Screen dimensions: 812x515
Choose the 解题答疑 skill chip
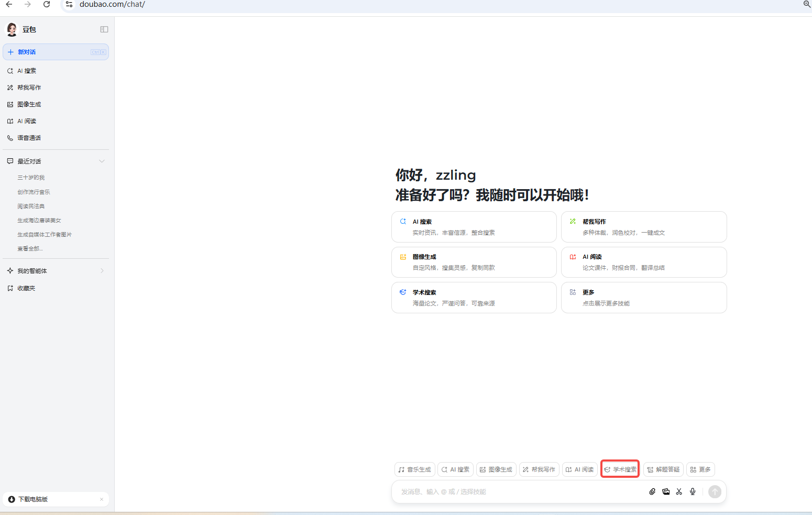[663, 469]
